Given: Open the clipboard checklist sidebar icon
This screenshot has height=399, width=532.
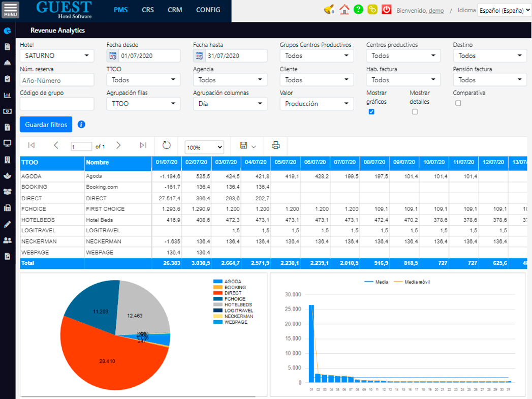Looking at the screenshot, I should (x=7, y=79).
